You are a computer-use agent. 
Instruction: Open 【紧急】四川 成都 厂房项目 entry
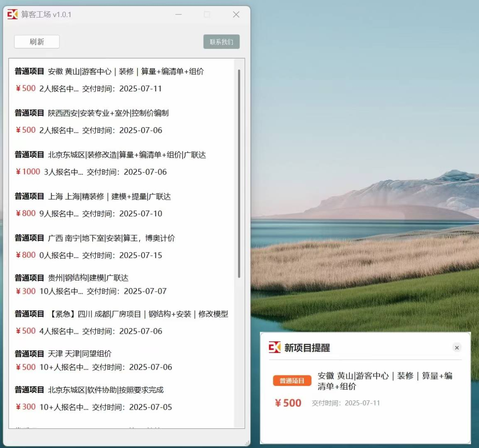click(138, 314)
